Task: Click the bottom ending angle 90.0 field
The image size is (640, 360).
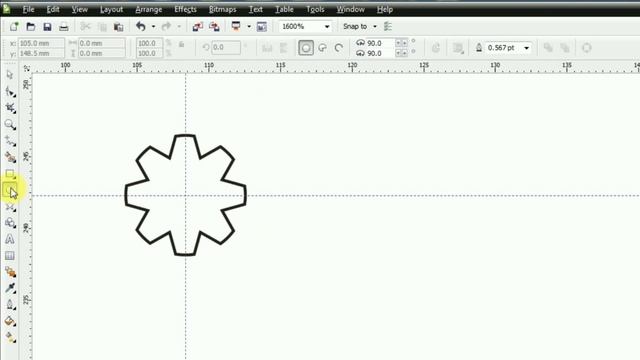Action: 380,53
